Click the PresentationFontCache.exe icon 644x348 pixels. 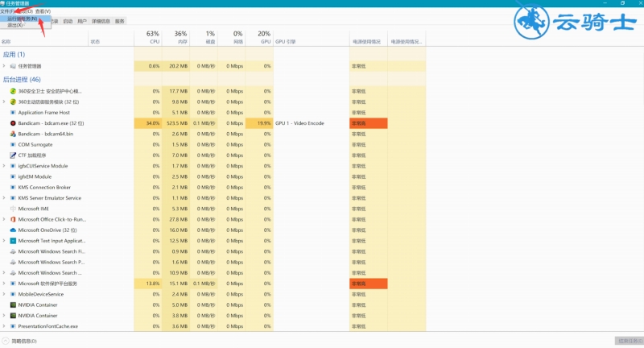[13, 326]
